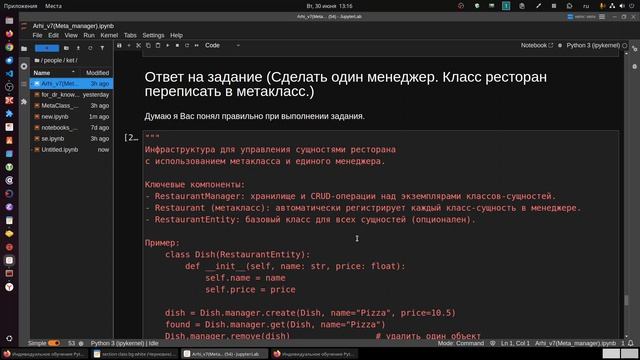Open the Running Terminals and Kernels sidebar
The image size is (640, 360).
pos(24,66)
